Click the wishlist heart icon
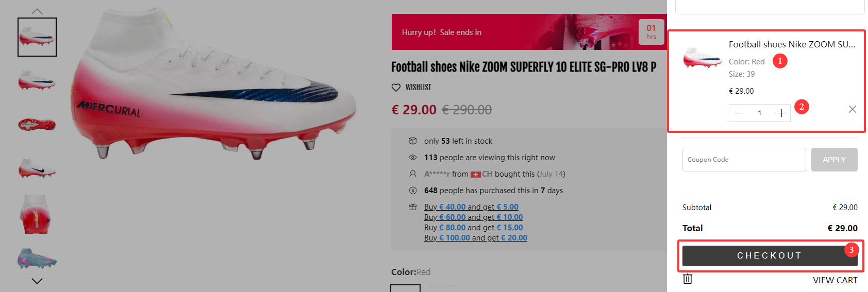868x292 pixels. (396, 88)
